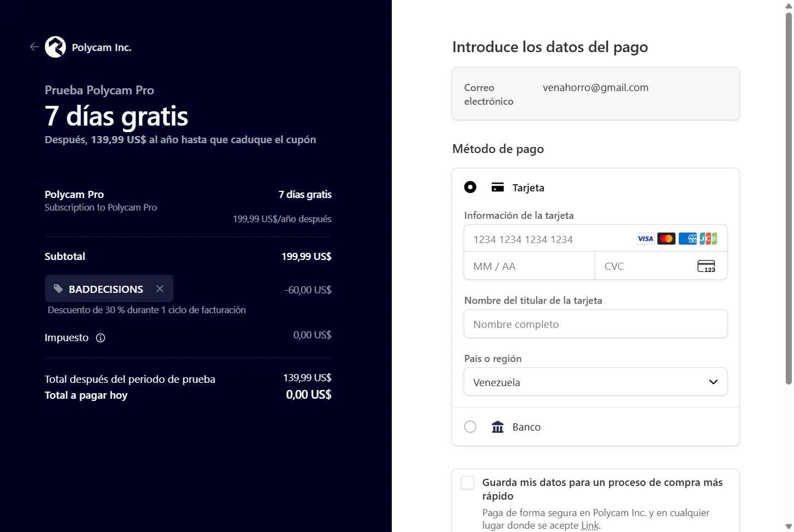Image resolution: width=794 pixels, height=532 pixels.
Task: Click Nombre del titular de la tarjeta label
Action: 533,301
